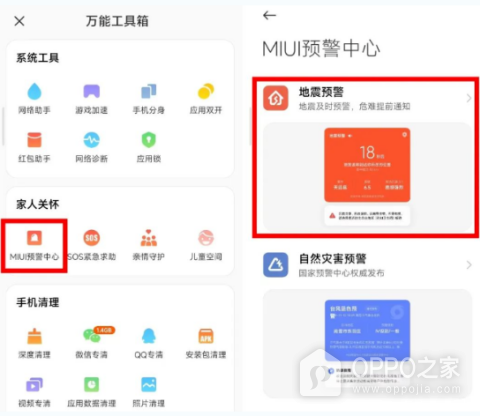
Task: Open 亲情守护 family icon
Action: point(149,238)
